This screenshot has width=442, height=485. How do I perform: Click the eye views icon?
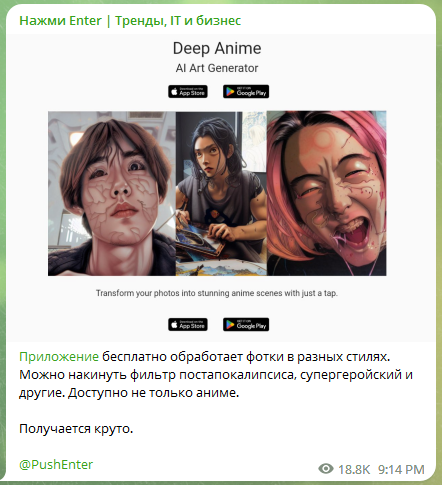point(326,468)
